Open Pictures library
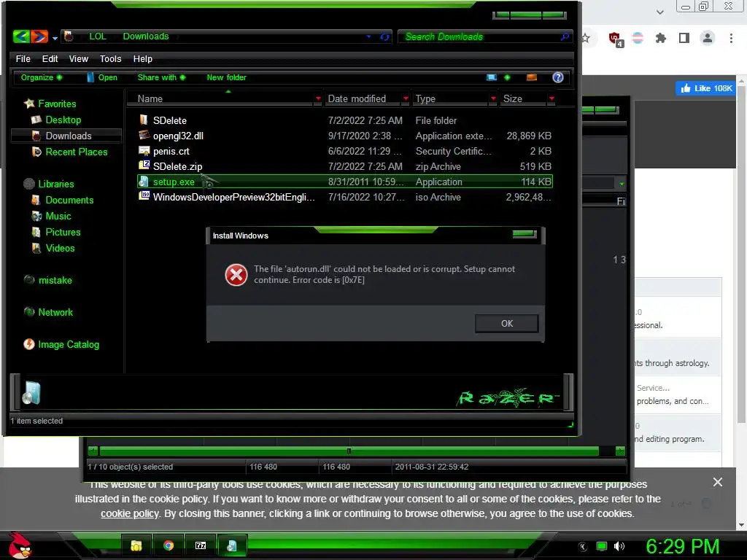Image resolution: width=747 pixels, height=560 pixels. (55, 232)
